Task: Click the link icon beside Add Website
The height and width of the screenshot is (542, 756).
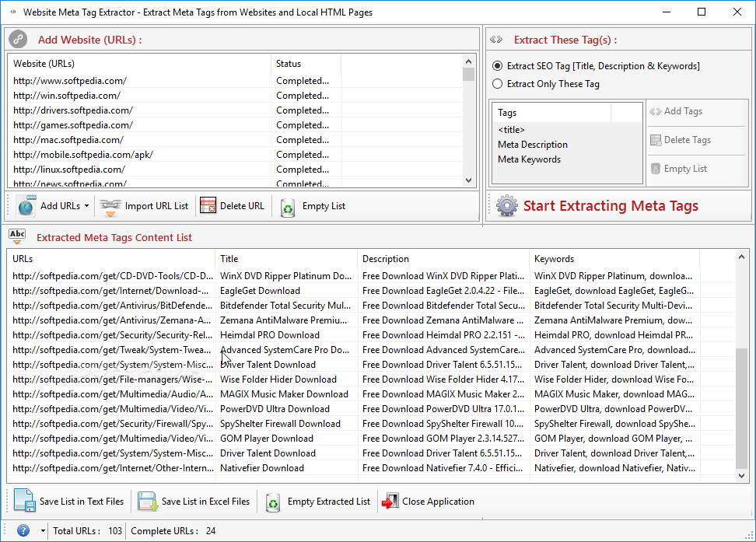Action: (x=18, y=39)
